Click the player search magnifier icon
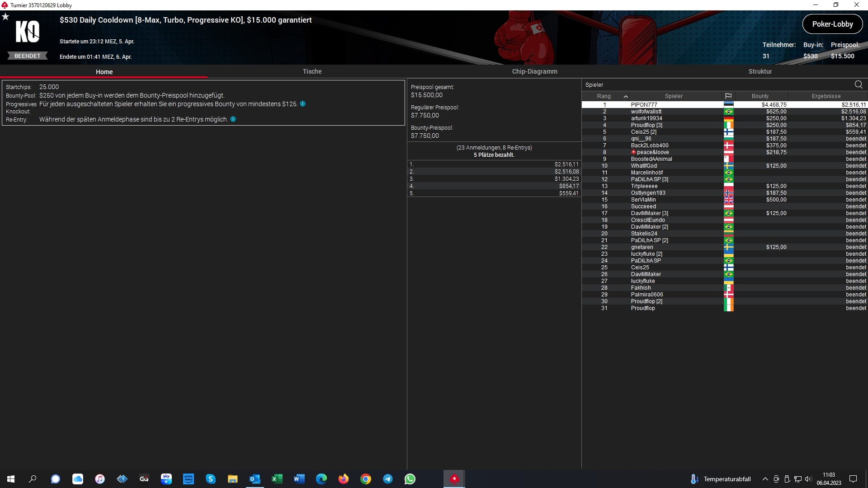Image resolution: width=868 pixels, height=488 pixels. click(859, 84)
